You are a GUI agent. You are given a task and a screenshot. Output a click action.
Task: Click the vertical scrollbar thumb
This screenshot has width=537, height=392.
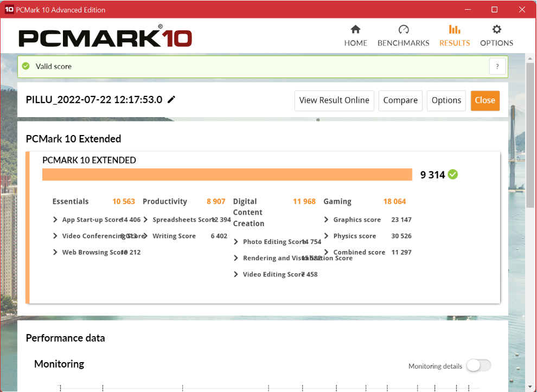coord(530,135)
